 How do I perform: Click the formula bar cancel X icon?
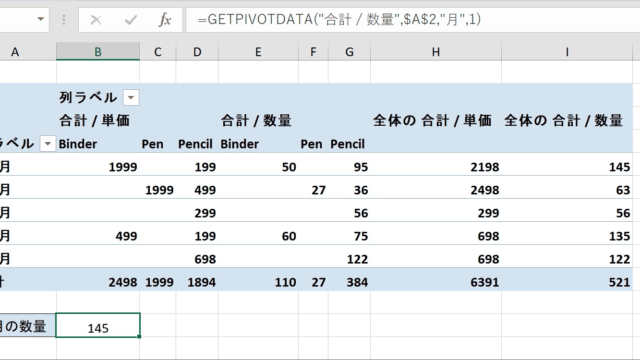pyautogui.click(x=96, y=20)
